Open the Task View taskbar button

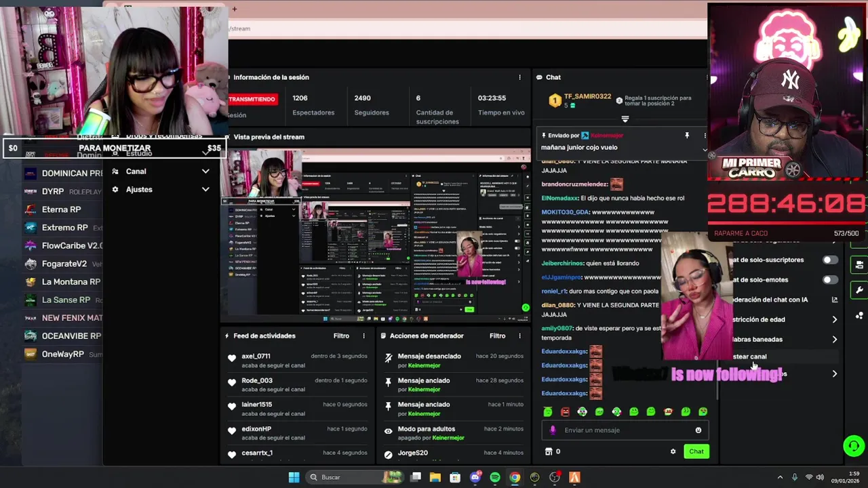click(416, 477)
